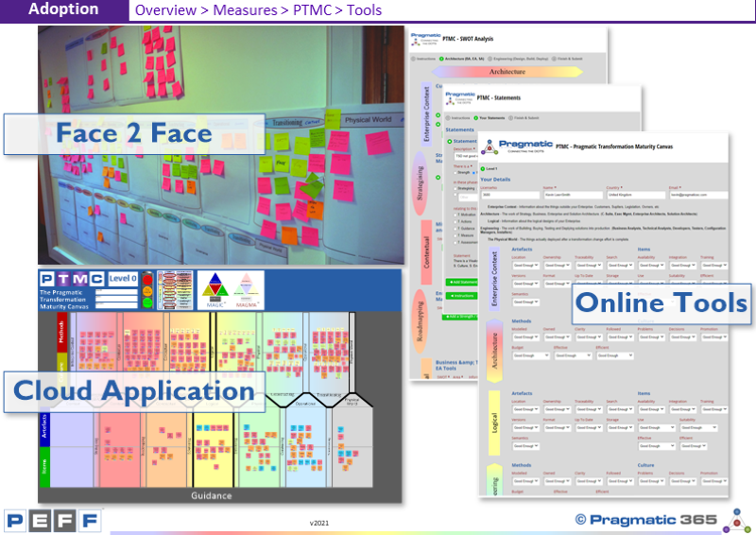Image resolution: width=756 pixels, height=535 pixels.
Task: Click the M tile in PTMC header
Action: [80, 279]
